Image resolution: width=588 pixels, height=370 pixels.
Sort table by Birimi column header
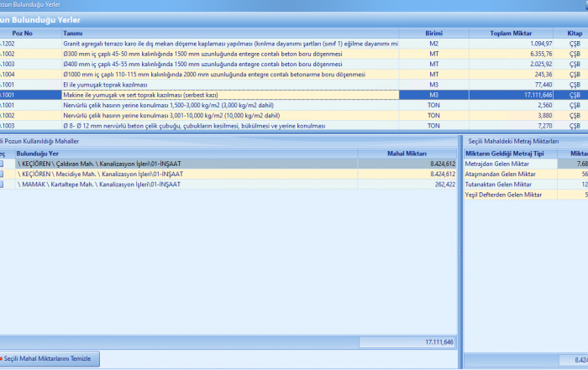point(433,33)
